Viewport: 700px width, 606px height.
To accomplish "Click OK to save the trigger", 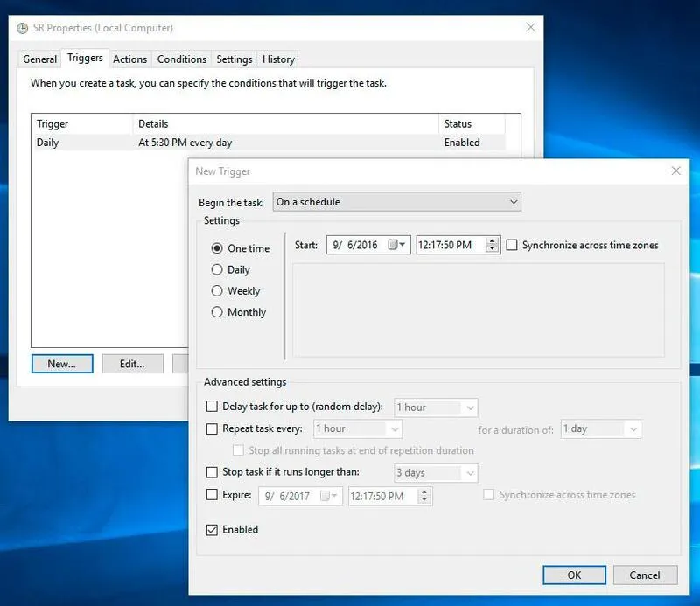I will 574,575.
